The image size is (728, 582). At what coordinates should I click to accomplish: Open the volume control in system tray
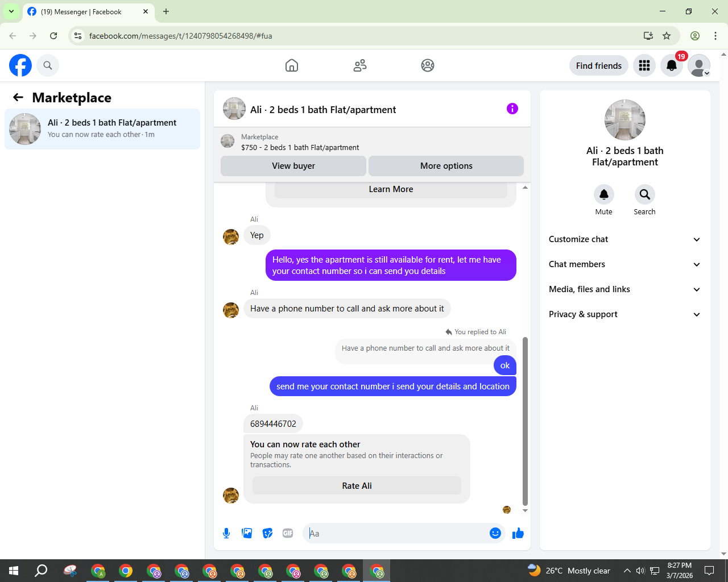640,571
